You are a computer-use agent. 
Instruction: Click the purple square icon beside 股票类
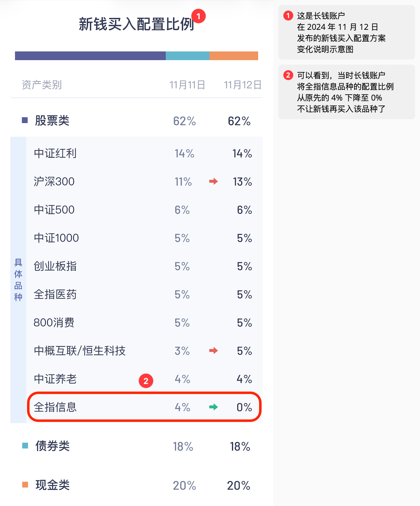pyautogui.click(x=25, y=120)
